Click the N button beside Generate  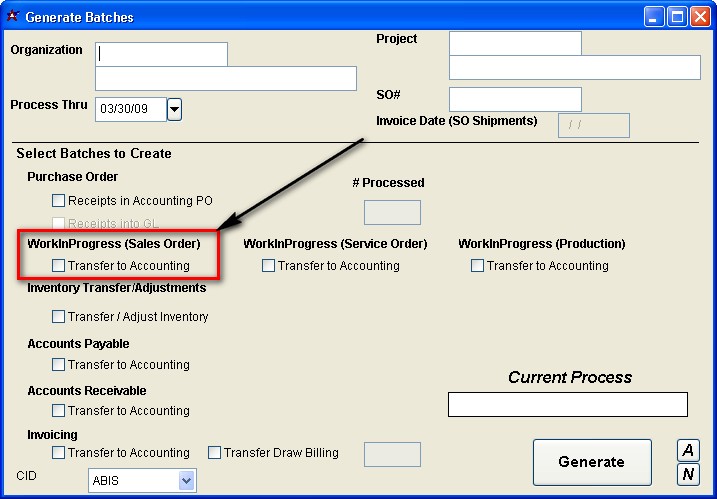point(688,474)
